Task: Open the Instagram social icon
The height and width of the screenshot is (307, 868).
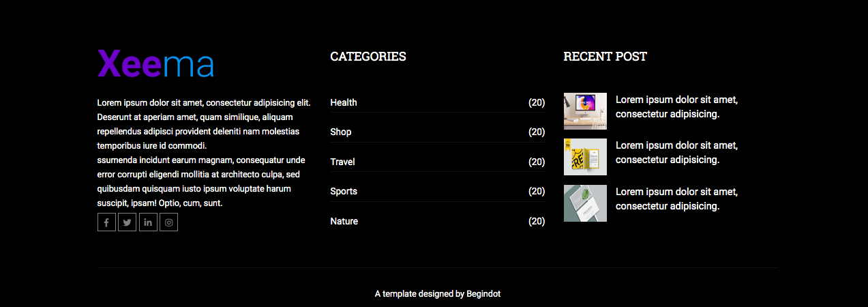Action: tap(168, 222)
